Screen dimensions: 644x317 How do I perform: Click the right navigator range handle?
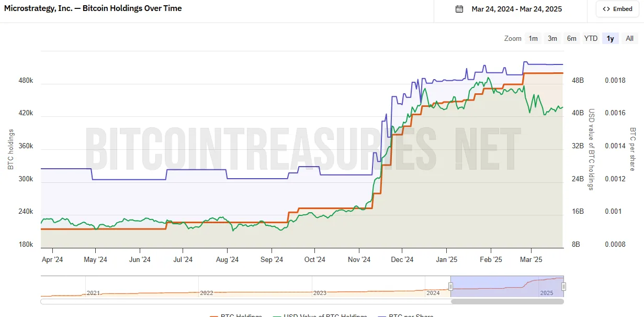coord(563,286)
